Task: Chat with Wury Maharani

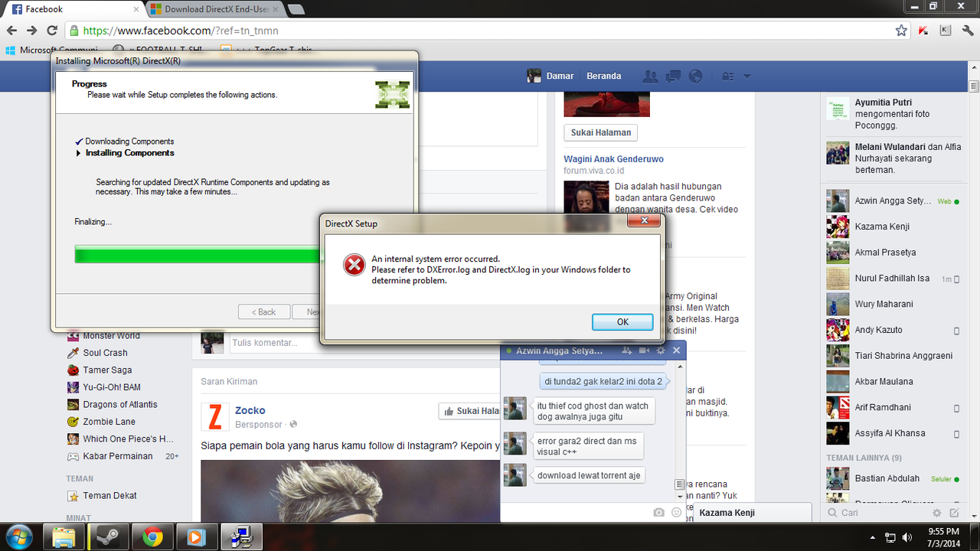Action: pos(893,304)
